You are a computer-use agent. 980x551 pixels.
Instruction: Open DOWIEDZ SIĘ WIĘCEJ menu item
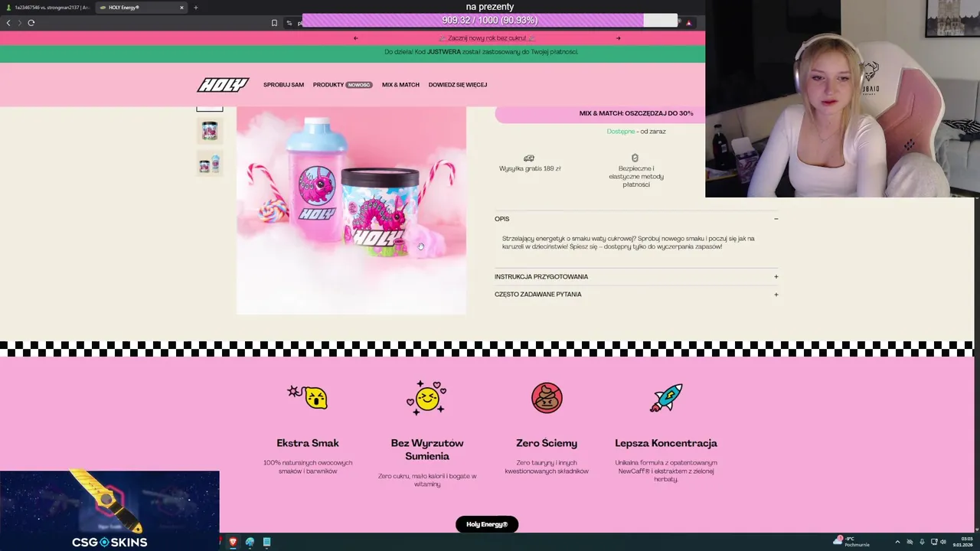458,85
